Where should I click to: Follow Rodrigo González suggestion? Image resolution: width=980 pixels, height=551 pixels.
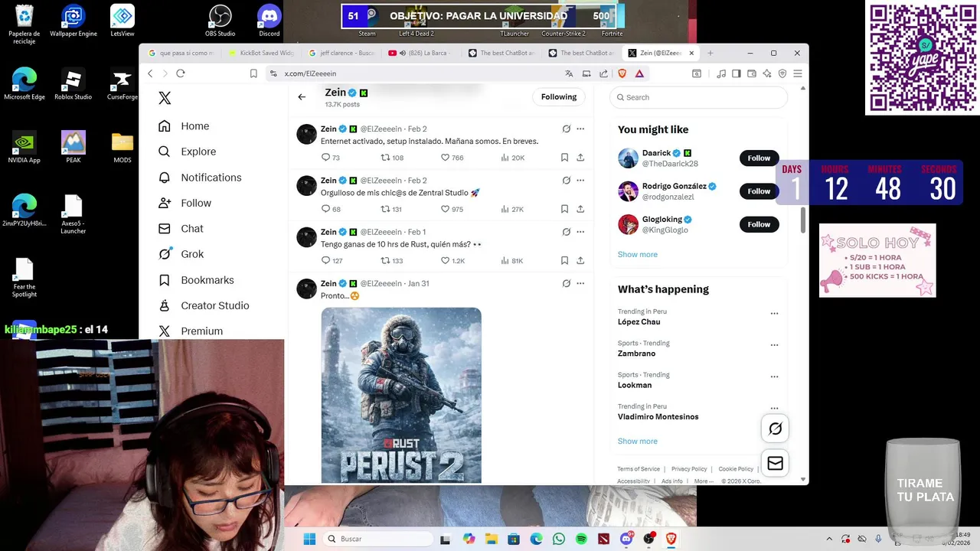(x=759, y=191)
